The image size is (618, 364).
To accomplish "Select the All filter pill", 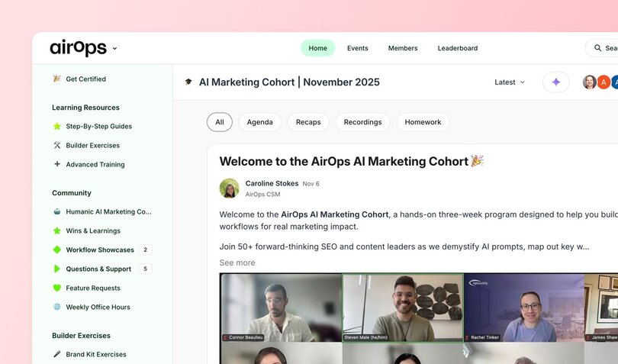I will point(220,122).
